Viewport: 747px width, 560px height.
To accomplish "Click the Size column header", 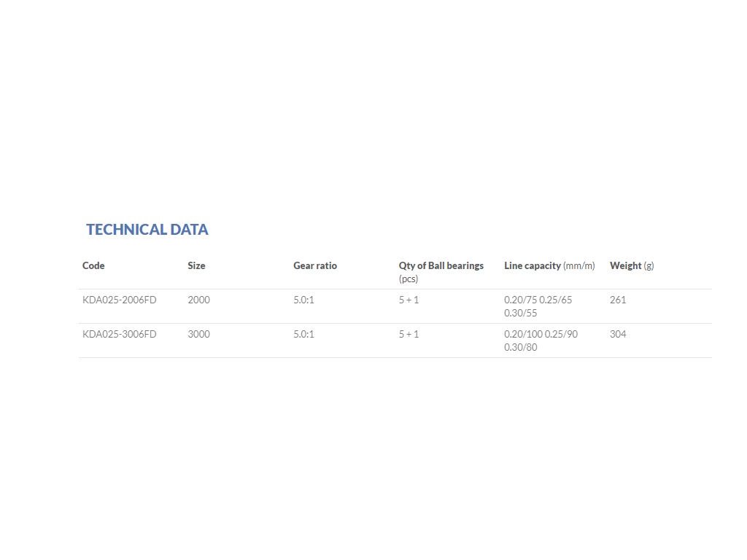I will 196,265.
